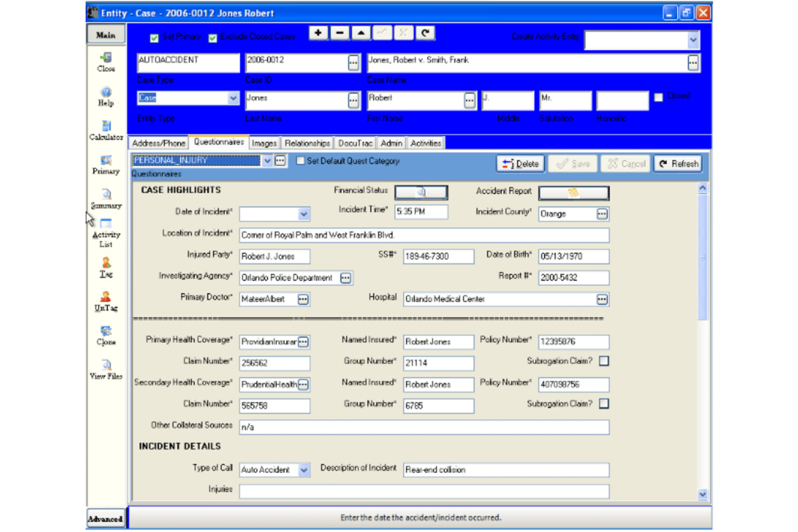This screenshot has width=798, height=532.
Task: Click the Location of Incident field
Action: [424, 236]
